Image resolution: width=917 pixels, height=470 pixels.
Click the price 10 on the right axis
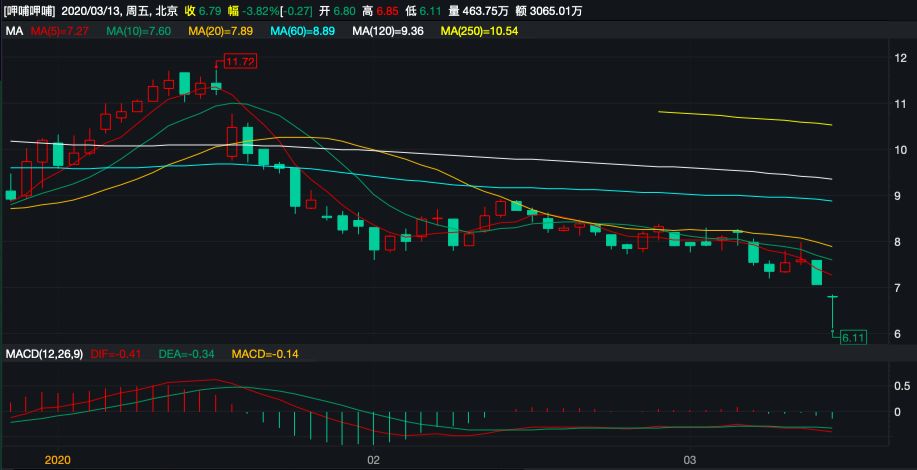tap(900, 150)
